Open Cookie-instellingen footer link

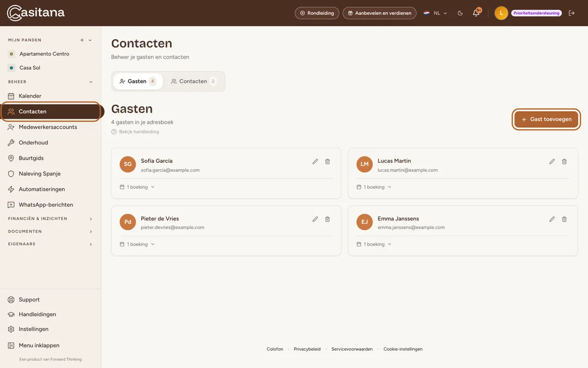(403, 349)
